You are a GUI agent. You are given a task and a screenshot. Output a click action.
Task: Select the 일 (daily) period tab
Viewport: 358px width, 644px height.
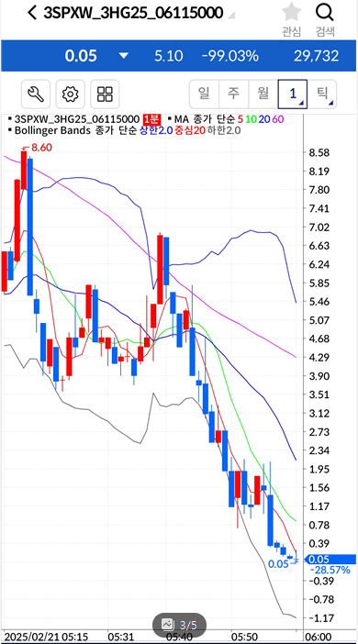pos(204,94)
